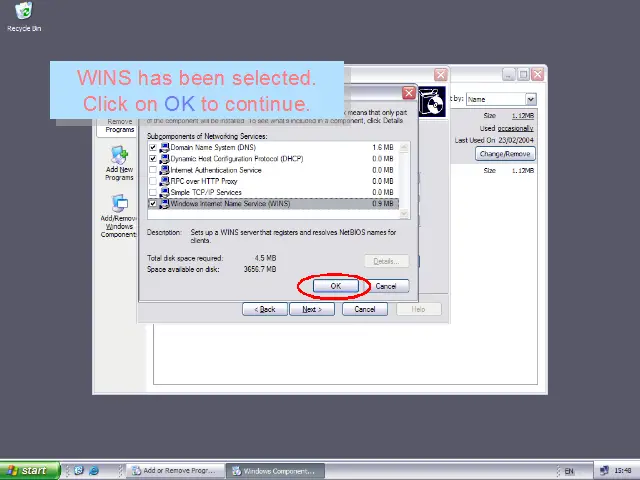Check the Internet Authentication Service checkbox
Screen dimensions: 640x480
(x=153, y=170)
